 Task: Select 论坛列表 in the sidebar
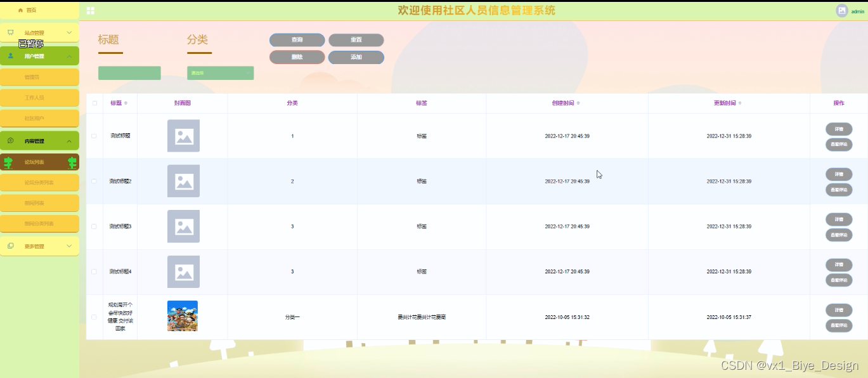(39, 162)
